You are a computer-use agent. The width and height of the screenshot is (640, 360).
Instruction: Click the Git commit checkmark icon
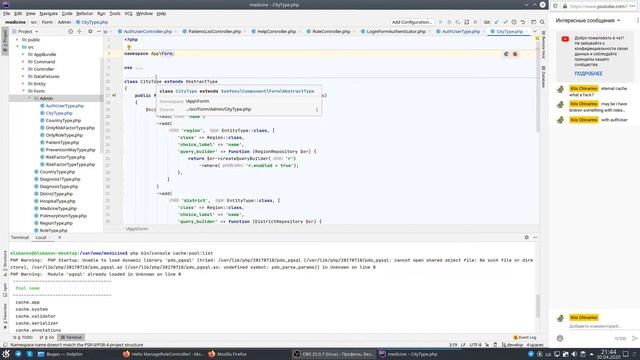tap(505, 22)
